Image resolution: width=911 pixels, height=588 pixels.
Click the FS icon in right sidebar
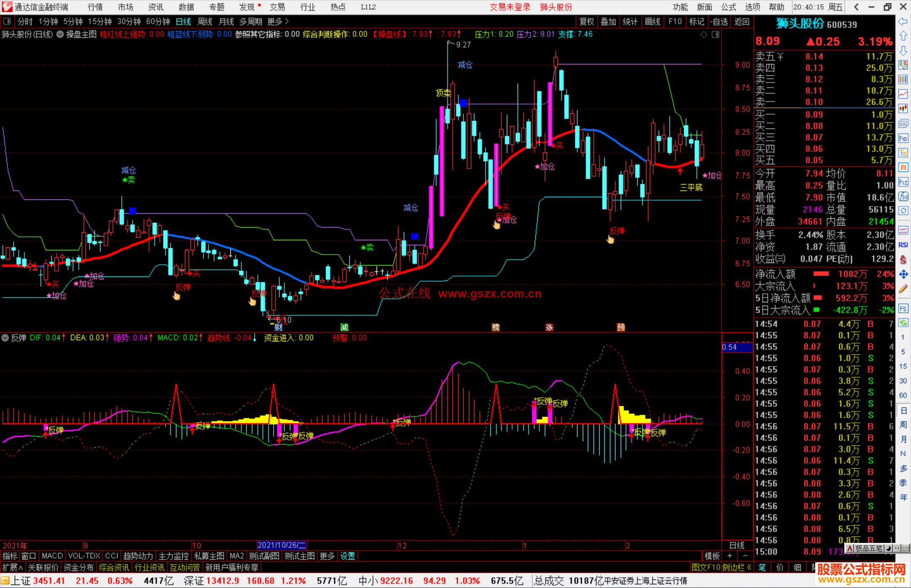click(903, 309)
